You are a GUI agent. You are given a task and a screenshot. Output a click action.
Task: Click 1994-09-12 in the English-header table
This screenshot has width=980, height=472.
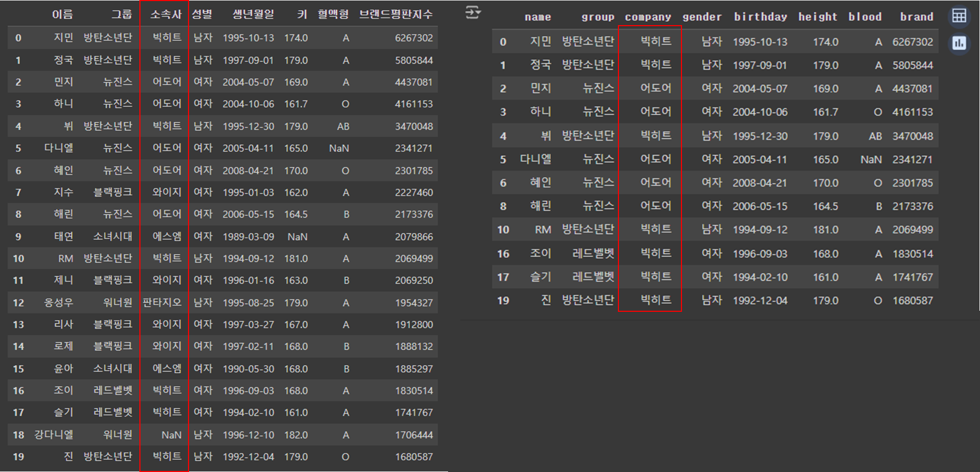click(760, 230)
